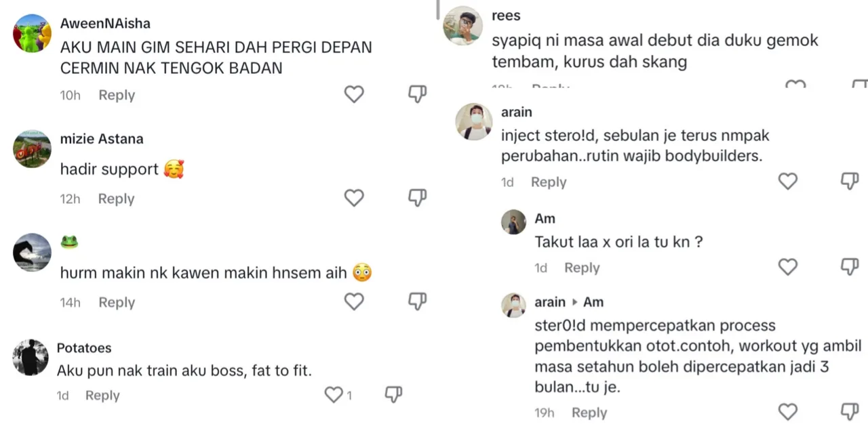
Task: Heart mizie Astana's 'hadir support' comment
Action: coord(354,198)
